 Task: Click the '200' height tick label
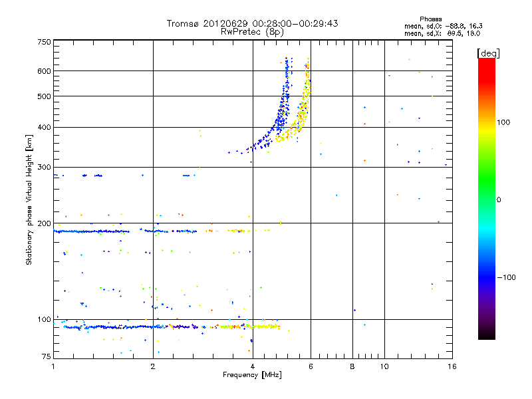pyautogui.click(x=44, y=223)
